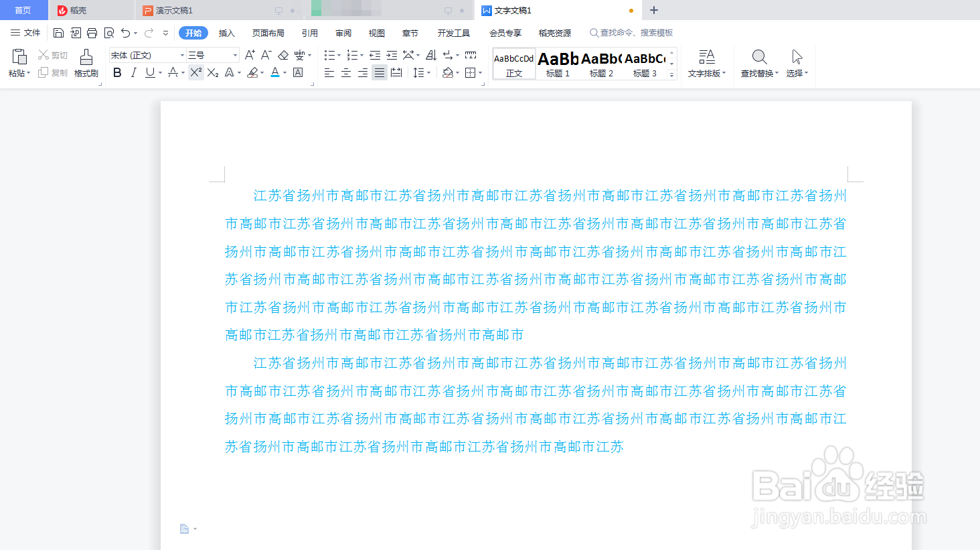Switch to the 首页 home tab

click(x=23, y=10)
